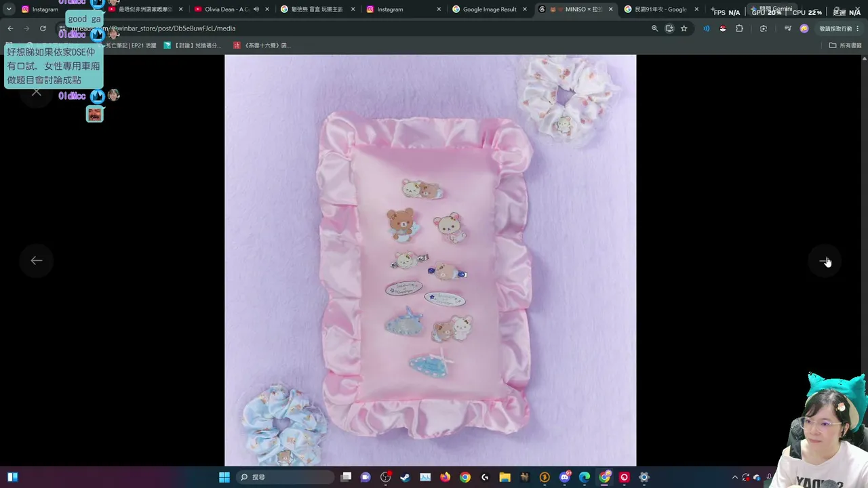This screenshot has width=868, height=488.
Task: Open the '討論' bookmark
Action: pyautogui.click(x=193, y=45)
